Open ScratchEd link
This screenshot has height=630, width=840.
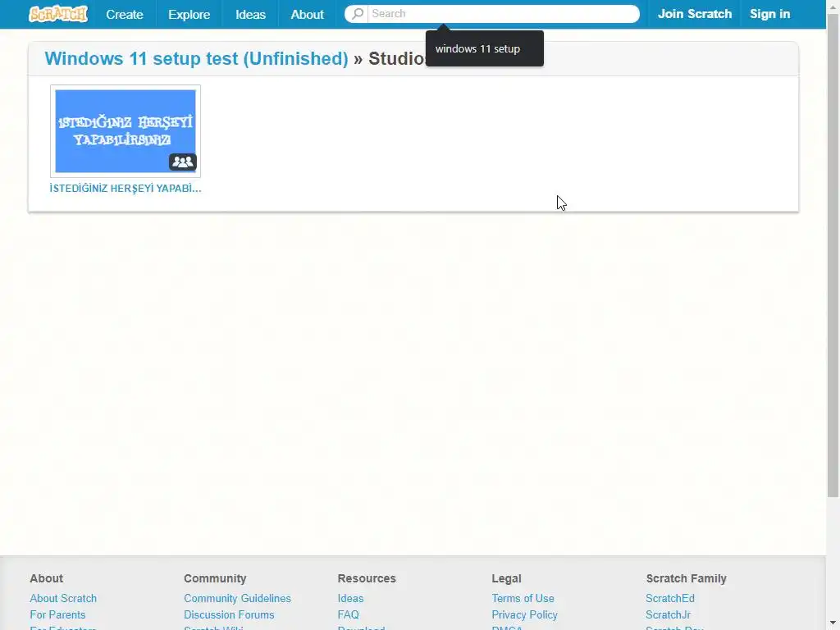point(669,598)
